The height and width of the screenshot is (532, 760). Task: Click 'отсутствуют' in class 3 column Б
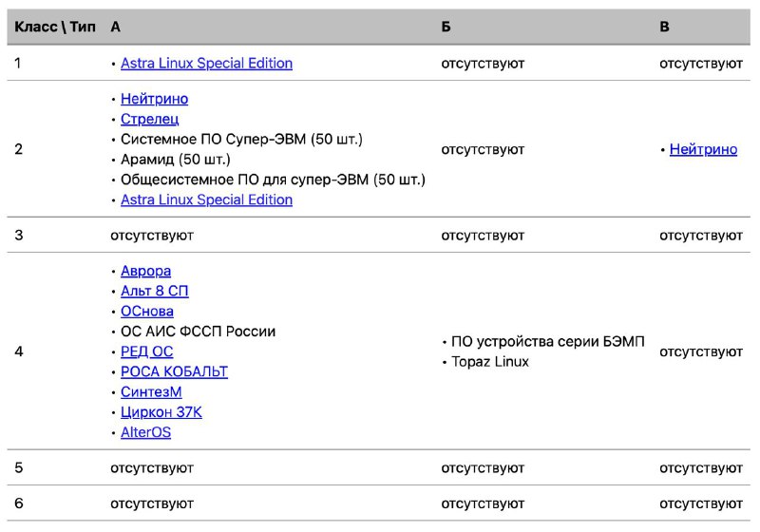(483, 236)
